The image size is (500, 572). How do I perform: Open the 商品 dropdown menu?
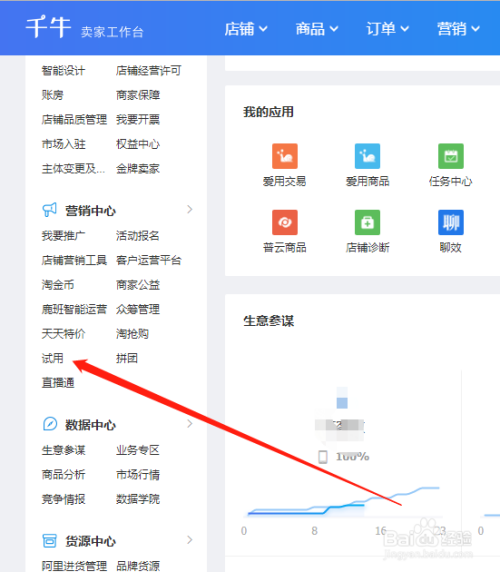[317, 28]
